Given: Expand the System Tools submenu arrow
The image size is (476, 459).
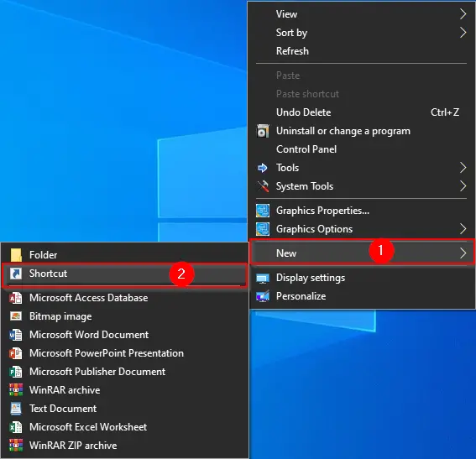Looking at the screenshot, I should pyautogui.click(x=463, y=186).
